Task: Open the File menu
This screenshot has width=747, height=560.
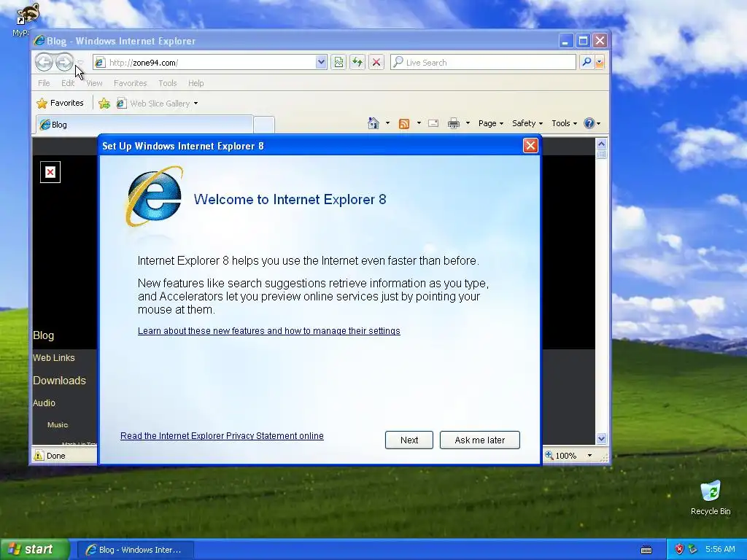Action: tap(44, 83)
